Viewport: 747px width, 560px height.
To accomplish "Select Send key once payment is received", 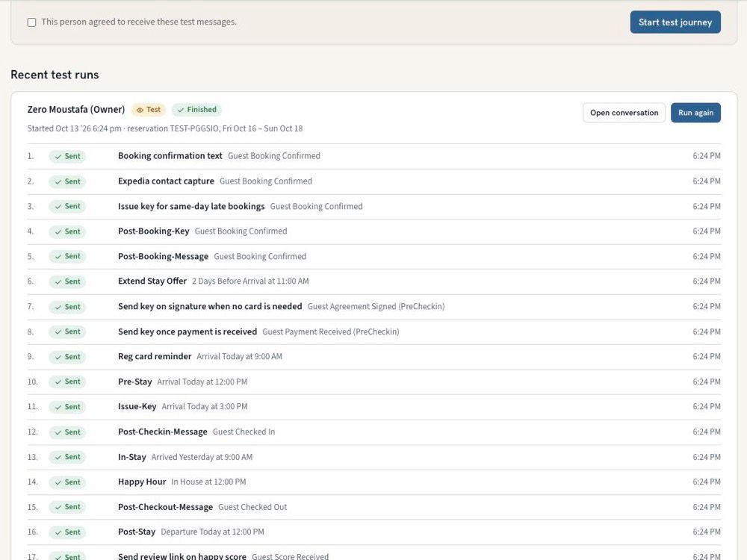I will 187,332.
